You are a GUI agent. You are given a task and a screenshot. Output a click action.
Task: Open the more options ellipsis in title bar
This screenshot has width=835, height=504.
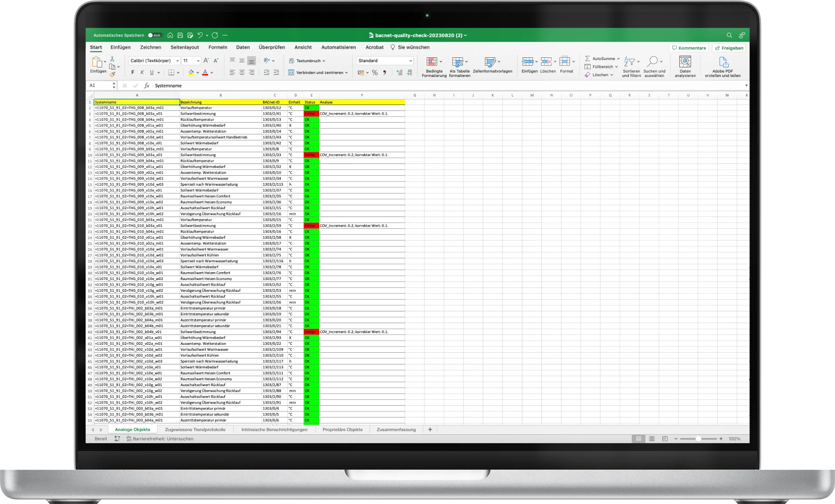coord(225,35)
